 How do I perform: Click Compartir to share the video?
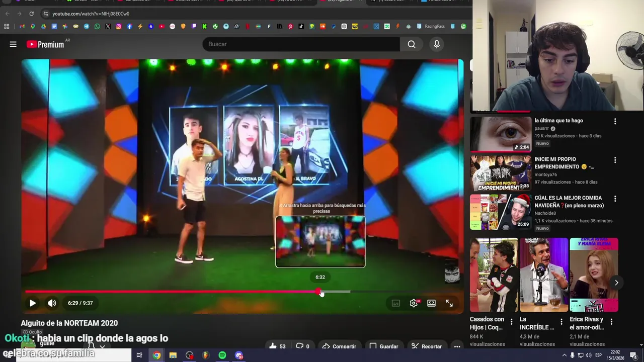(339, 346)
